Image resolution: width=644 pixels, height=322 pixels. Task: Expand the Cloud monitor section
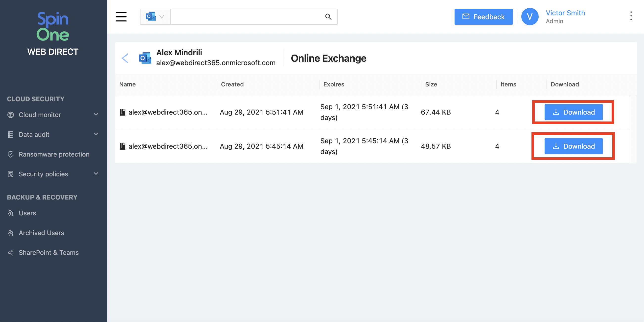click(96, 115)
